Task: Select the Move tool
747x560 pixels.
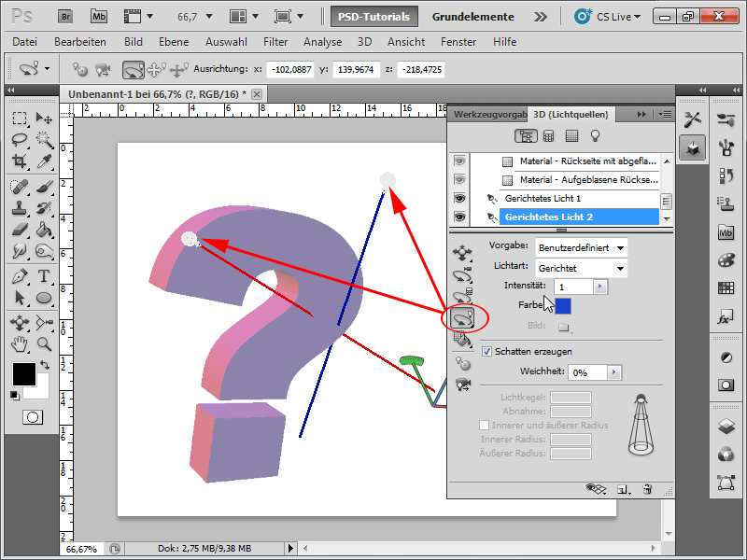Action: click(44, 118)
